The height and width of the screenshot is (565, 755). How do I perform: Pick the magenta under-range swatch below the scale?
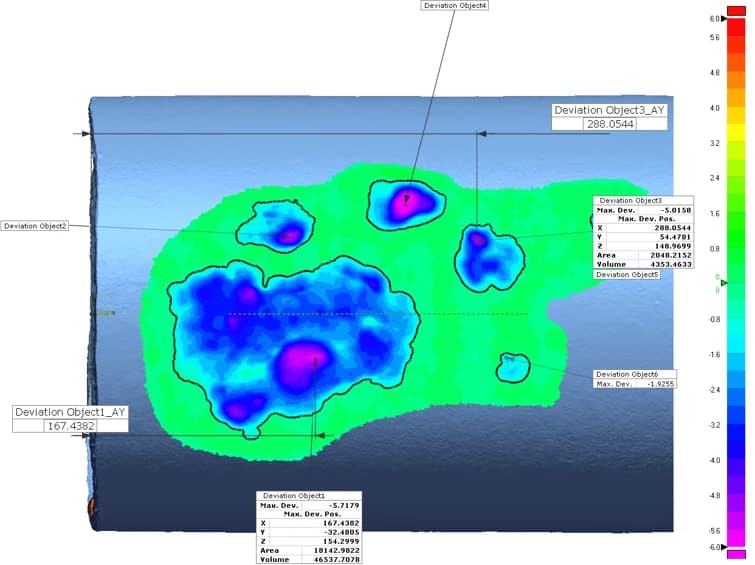[736, 554]
